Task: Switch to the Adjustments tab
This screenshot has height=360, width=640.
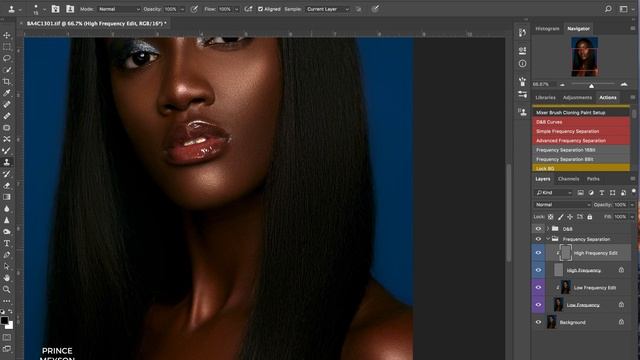Action: (577, 98)
